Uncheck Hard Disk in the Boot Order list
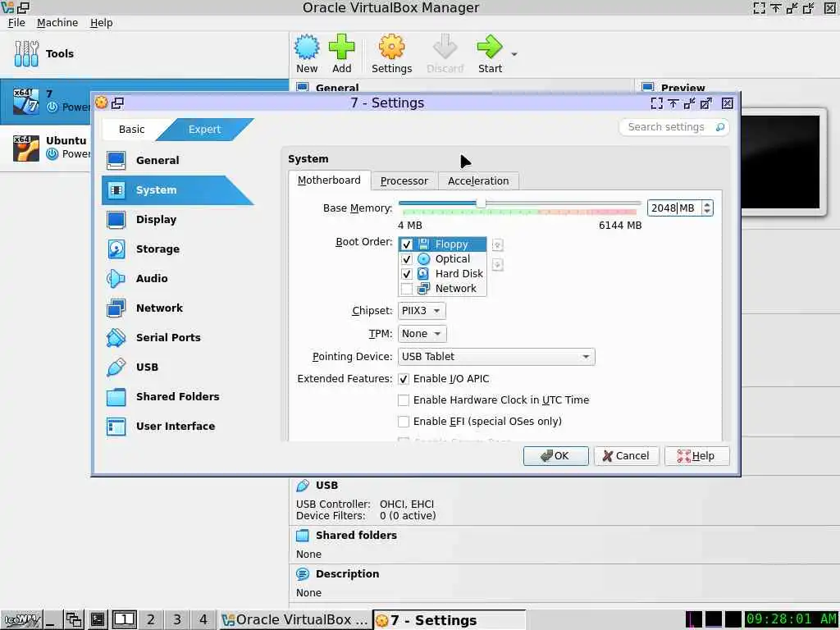 click(x=406, y=274)
